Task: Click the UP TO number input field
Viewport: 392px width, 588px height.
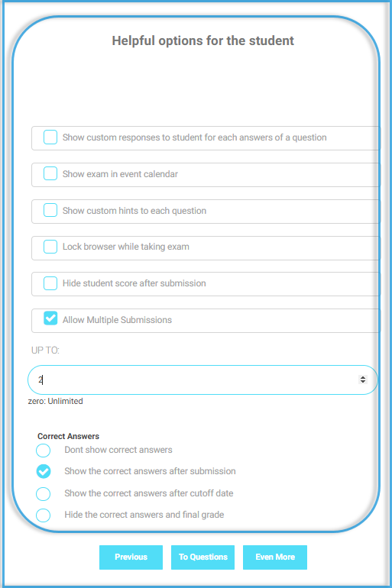Action: [x=202, y=380]
